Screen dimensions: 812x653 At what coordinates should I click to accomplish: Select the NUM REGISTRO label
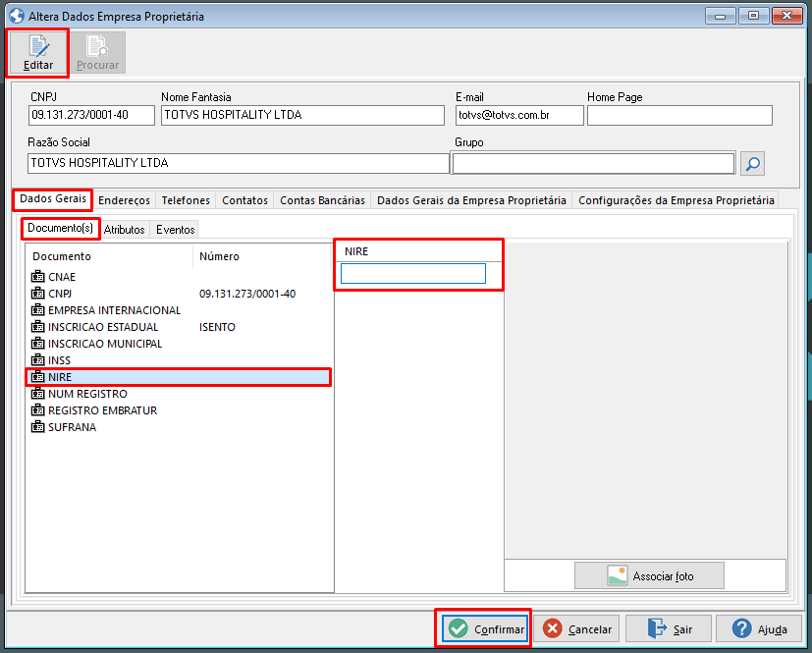87,394
